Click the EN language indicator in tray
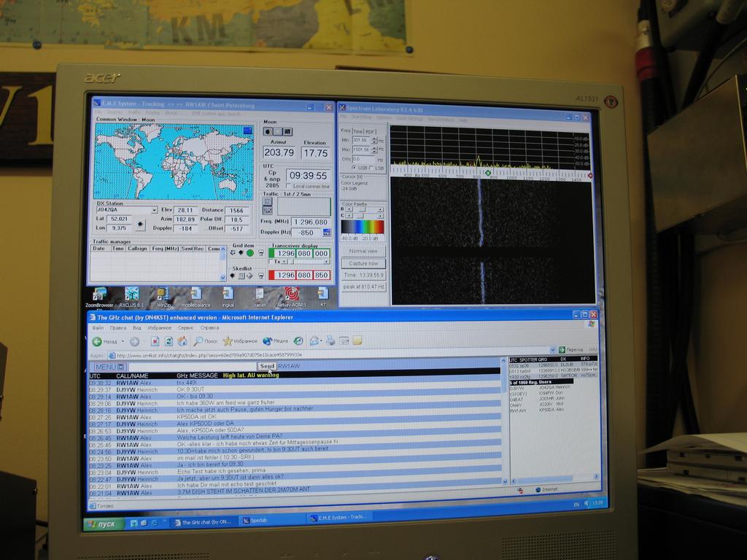Image resolution: width=747 pixels, height=560 pixels. [x=576, y=505]
